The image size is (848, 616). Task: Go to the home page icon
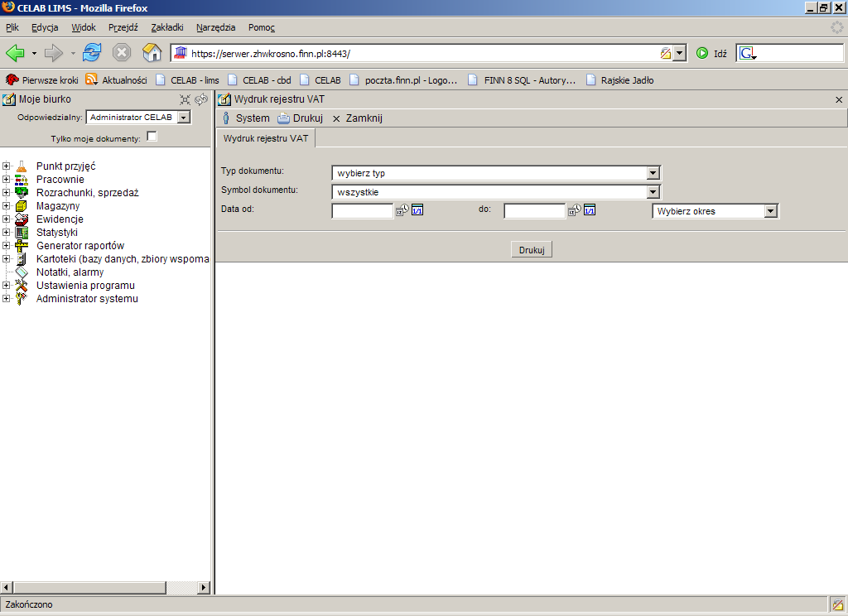tap(152, 52)
